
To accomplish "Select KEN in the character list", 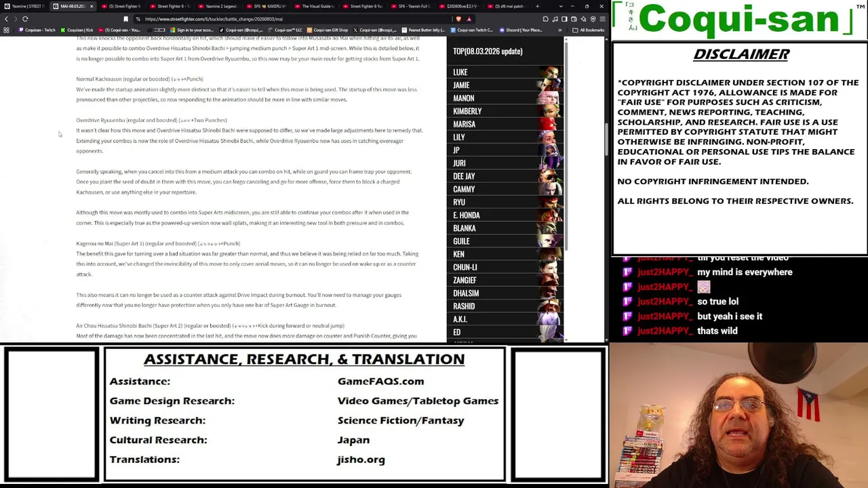I will pyautogui.click(x=506, y=254).
